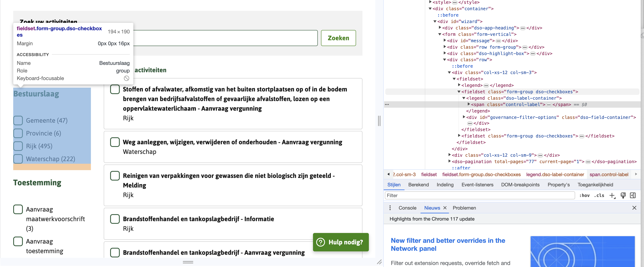Viewport: 644px width, 267px height.
Task: Switch to the Toegankelijkheid tab
Action: (595, 185)
